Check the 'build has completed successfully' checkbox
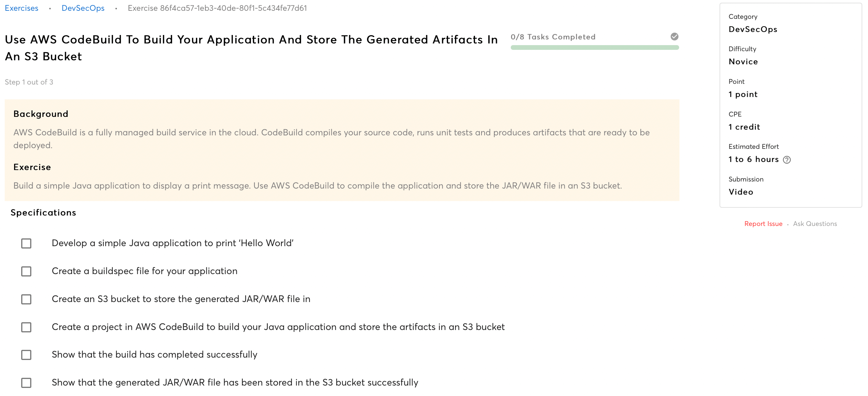Viewport: 868px width, 396px height. coord(26,355)
